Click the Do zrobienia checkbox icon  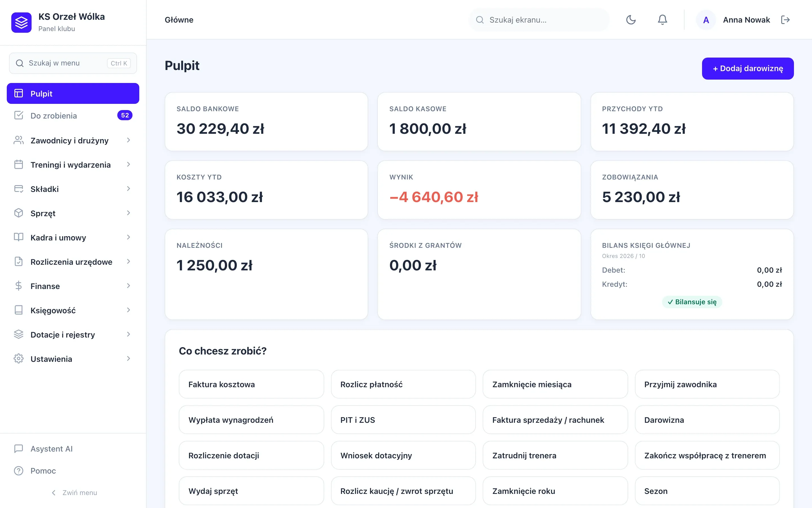[19, 115]
